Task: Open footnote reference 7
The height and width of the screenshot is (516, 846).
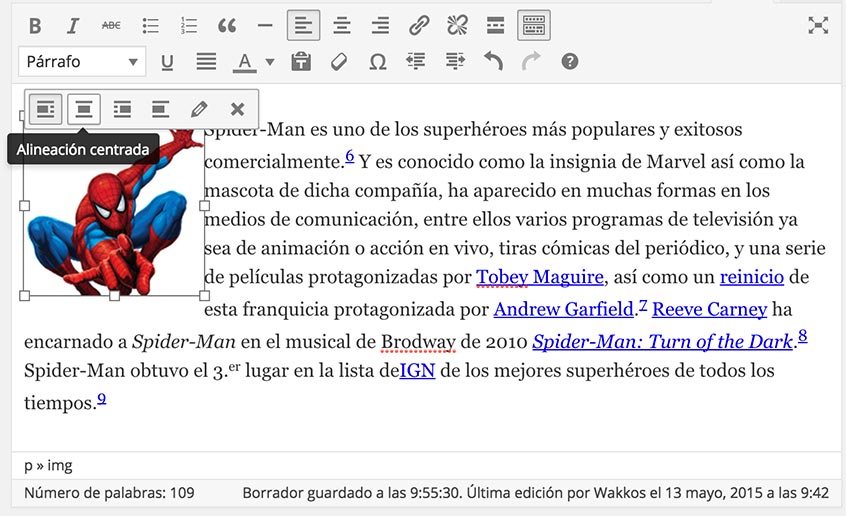Action: 643,305
